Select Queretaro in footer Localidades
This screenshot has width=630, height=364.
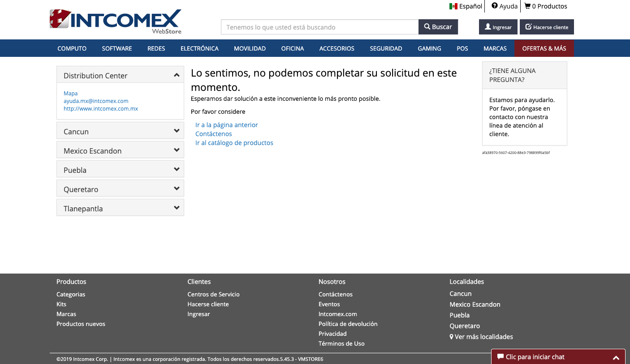point(465,326)
